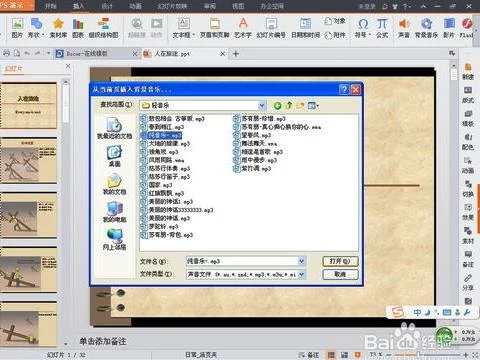Expand the 文件类型 file type dropdown
480x360 pixels.
[301, 274]
